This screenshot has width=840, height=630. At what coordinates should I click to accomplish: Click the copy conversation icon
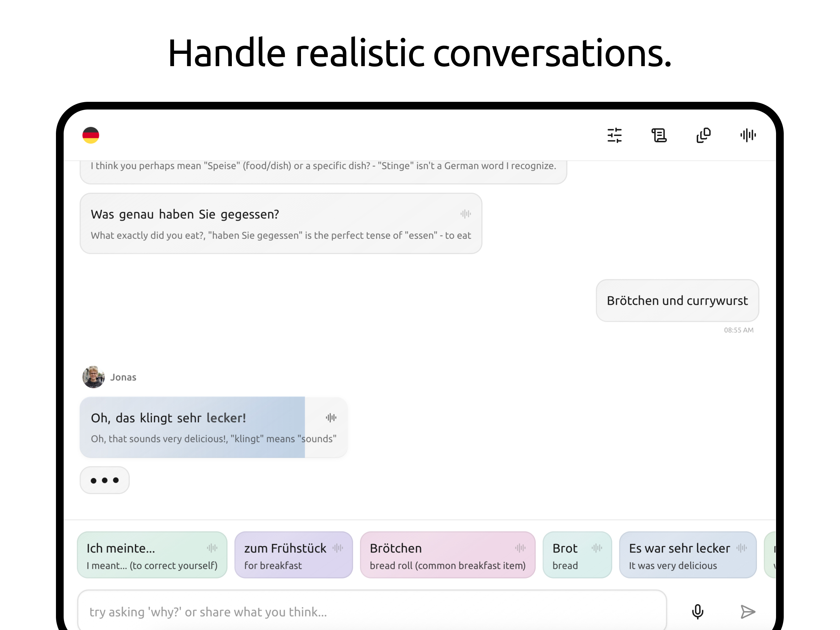click(x=703, y=135)
